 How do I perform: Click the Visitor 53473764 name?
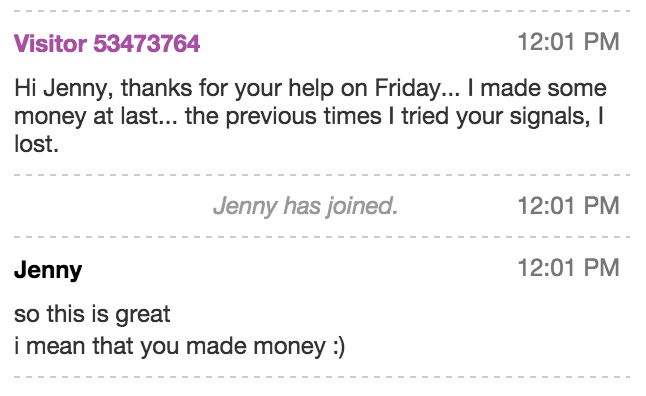point(107,43)
